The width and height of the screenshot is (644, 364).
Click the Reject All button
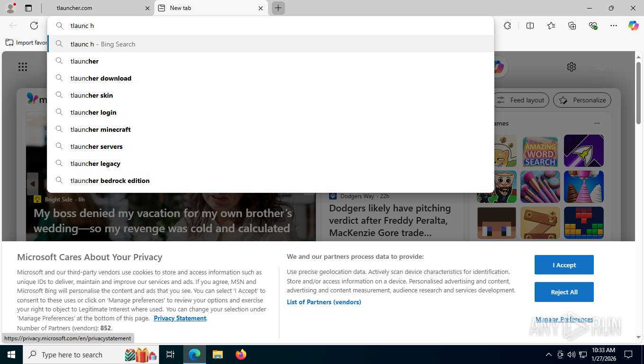564,292
